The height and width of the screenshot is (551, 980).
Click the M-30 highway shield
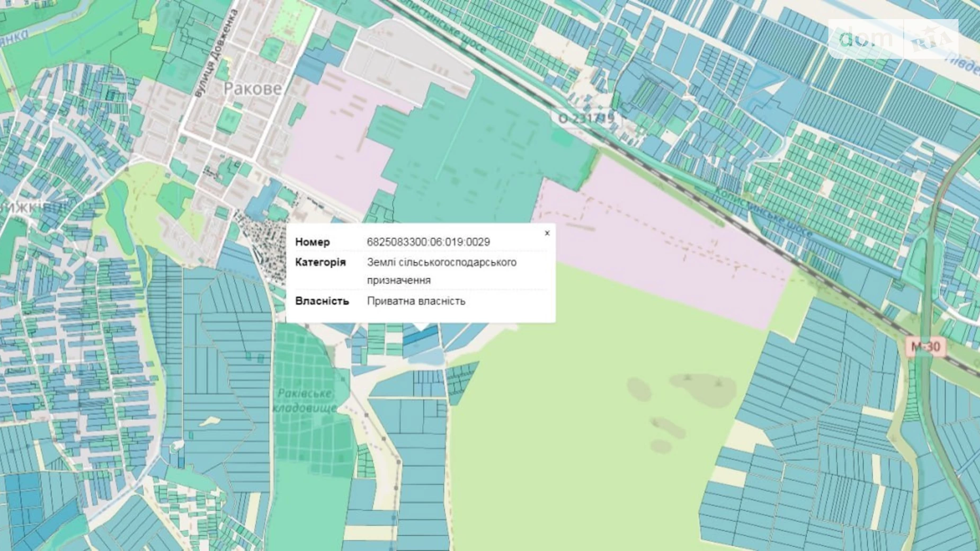(925, 347)
